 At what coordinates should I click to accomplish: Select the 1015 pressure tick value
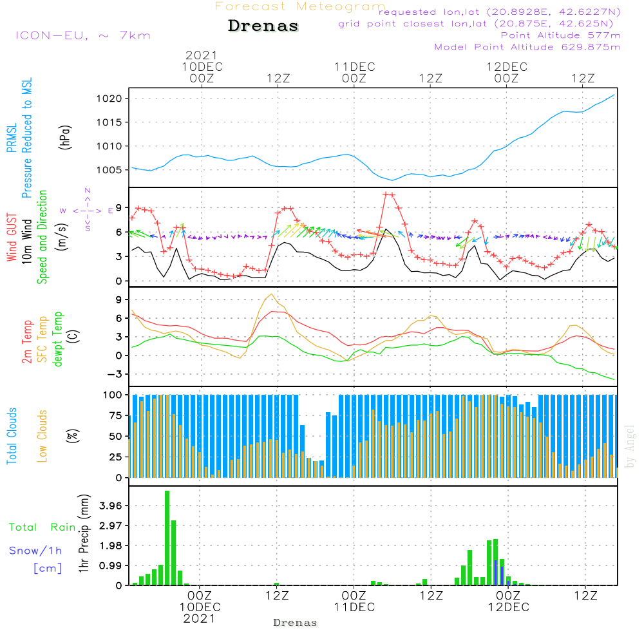click(x=109, y=122)
